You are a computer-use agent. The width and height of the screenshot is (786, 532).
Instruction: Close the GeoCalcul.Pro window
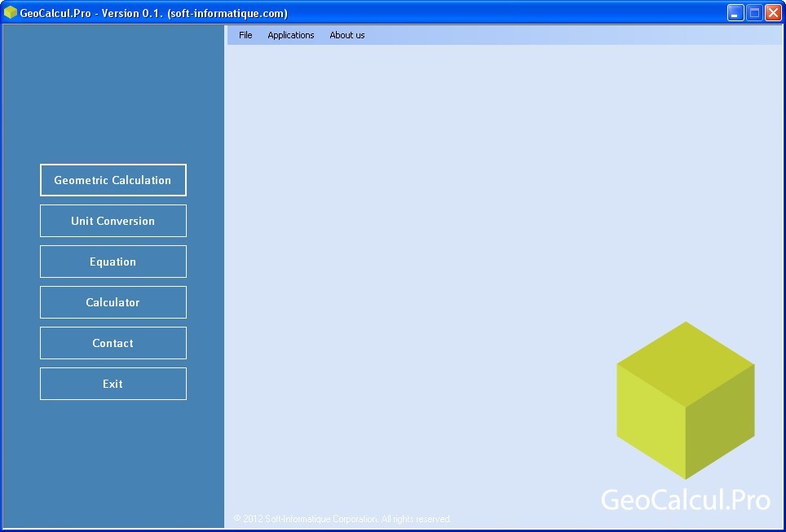click(x=771, y=12)
